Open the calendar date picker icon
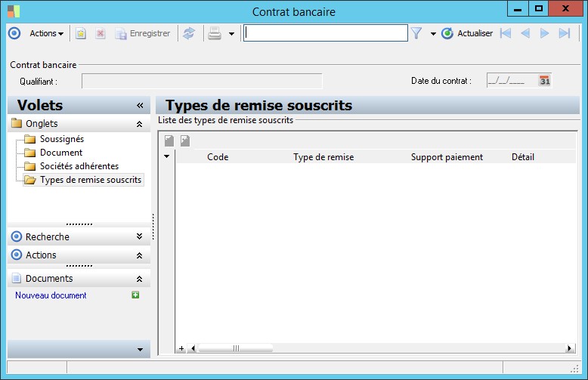The image size is (588, 380). coord(544,81)
